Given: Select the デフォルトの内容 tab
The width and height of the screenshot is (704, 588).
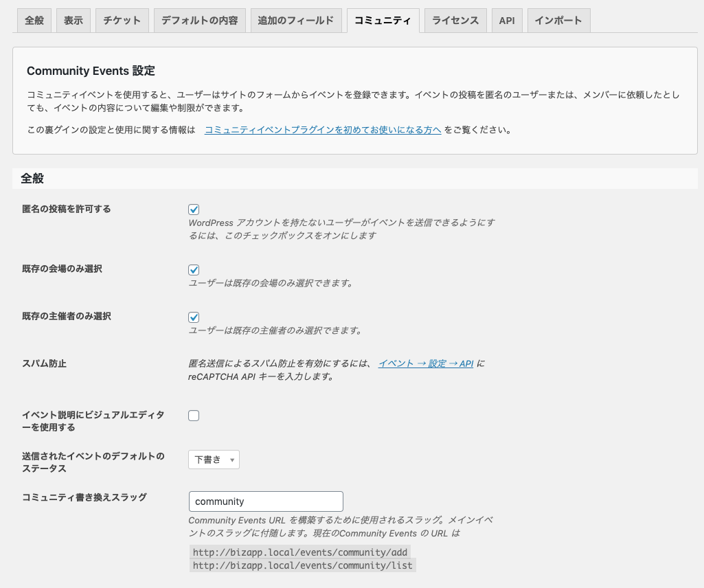Looking at the screenshot, I should (x=200, y=21).
